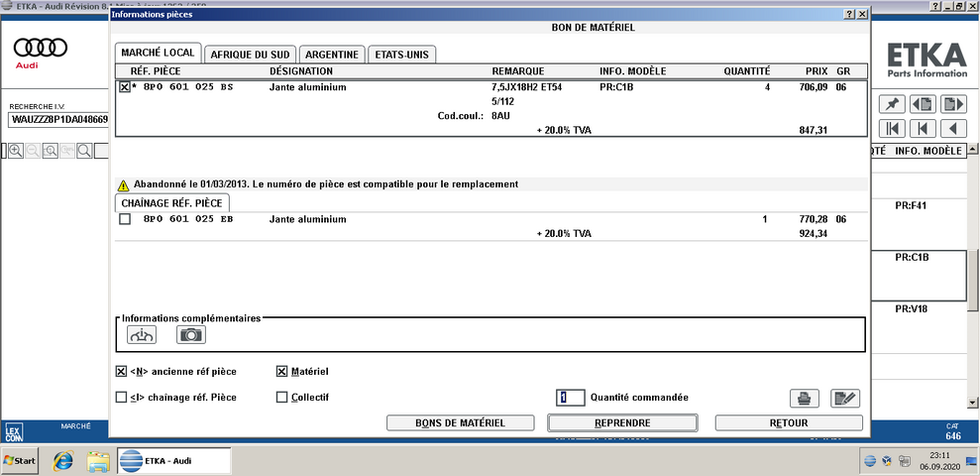Image resolution: width=980 pixels, height=476 pixels.
Task: Click single-bar previous arrow icon
Action: (923, 128)
